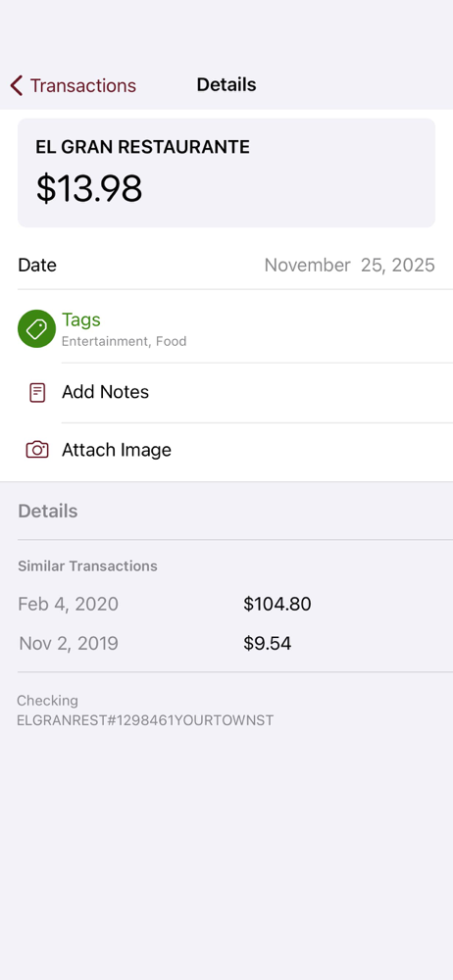Screen dimensions: 453x980
Task: Open the Nov 2, 2019 similar transaction
Action: point(226,644)
